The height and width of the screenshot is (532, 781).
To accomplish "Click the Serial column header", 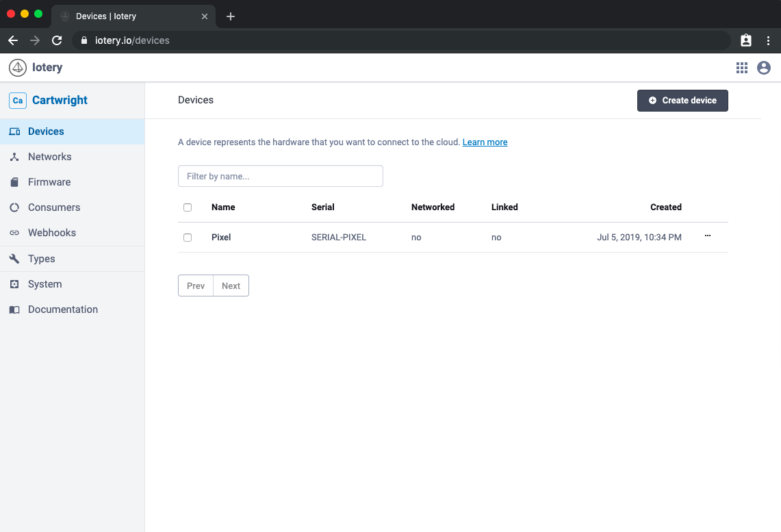I will (323, 207).
